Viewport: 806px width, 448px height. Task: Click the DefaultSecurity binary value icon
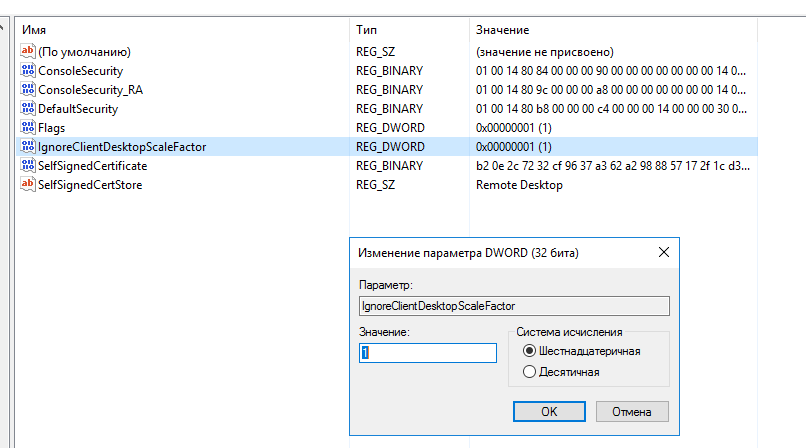coord(28,108)
